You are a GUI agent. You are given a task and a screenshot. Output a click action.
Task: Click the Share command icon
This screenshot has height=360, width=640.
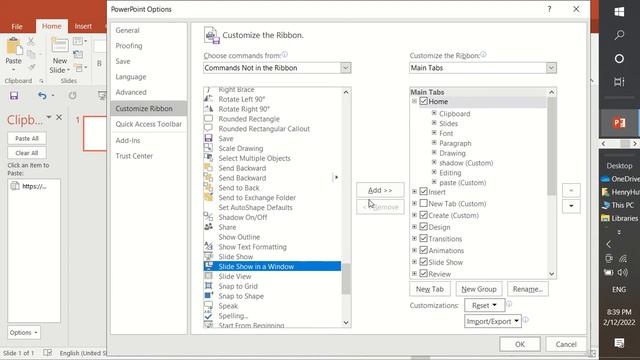click(209, 227)
